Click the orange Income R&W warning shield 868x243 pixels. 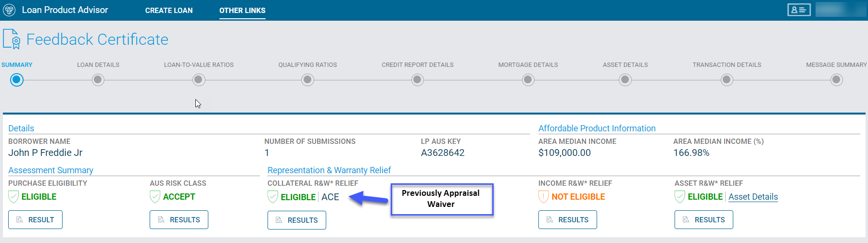coord(544,197)
